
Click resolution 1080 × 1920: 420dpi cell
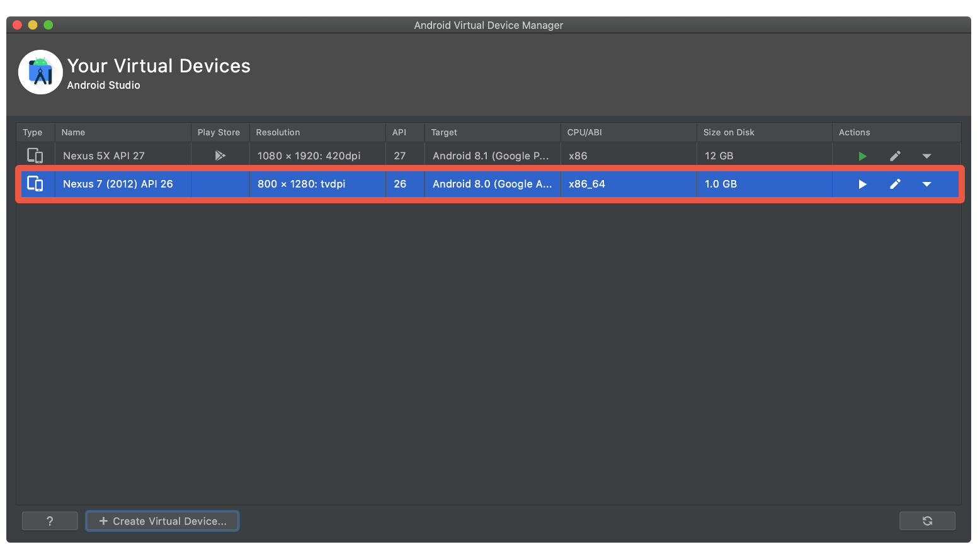click(x=317, y=156)
